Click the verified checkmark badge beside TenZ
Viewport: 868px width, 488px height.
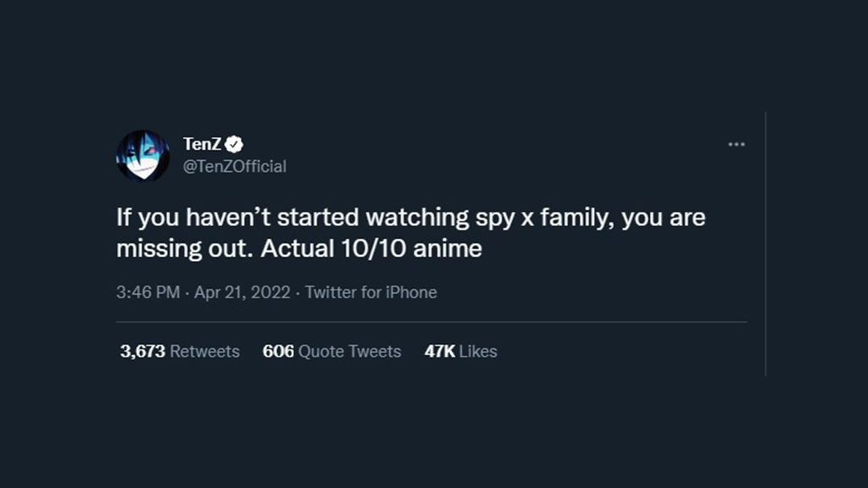[235, 144]
